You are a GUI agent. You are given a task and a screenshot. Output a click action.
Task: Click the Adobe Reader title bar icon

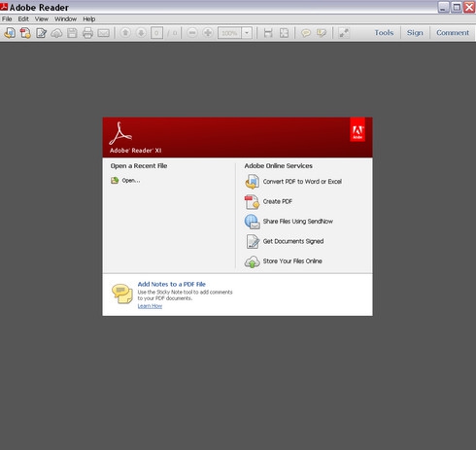(x=4, y=7)
